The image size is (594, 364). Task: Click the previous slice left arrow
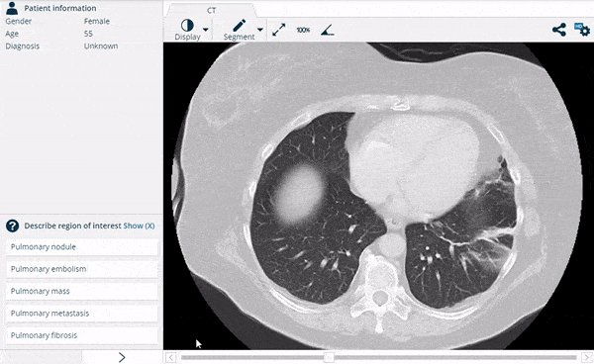pos(171,357)
